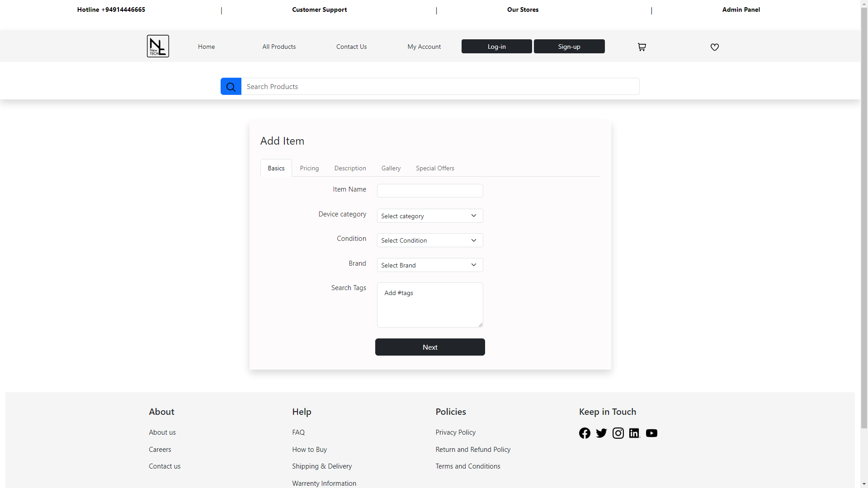The height and width of the screenshot is (488, 868).
Task: Open the LinkedIn social icon
Action: click(634, 433)
